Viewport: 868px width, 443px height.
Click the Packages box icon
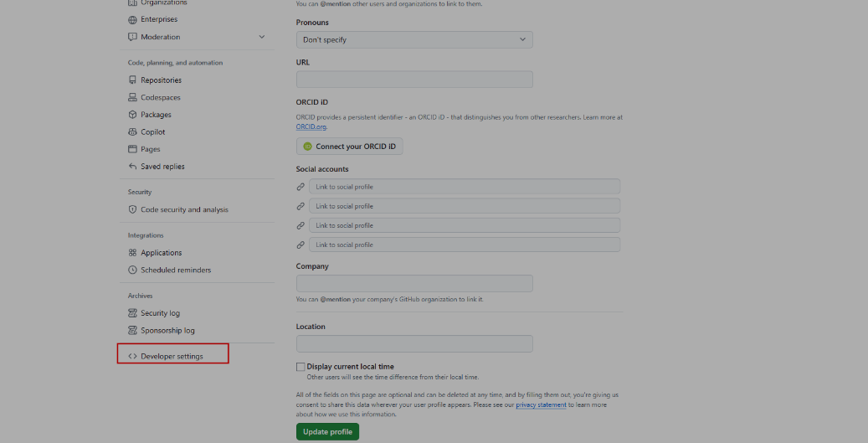tap(132, 115)
